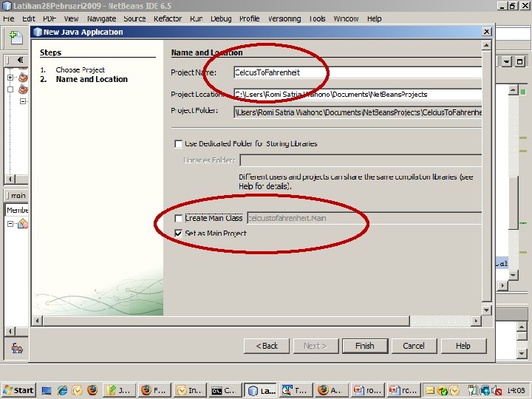Click the quick launch messenger icon beside Internet Explorer
Screen dimensions: 532x399
coord(77,391)
